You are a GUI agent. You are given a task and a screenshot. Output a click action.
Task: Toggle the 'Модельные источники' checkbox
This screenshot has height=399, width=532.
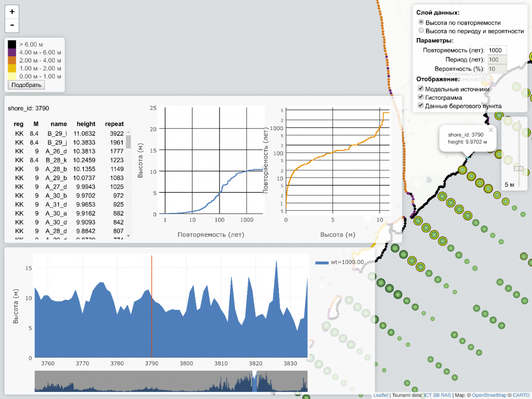[421, 89]
